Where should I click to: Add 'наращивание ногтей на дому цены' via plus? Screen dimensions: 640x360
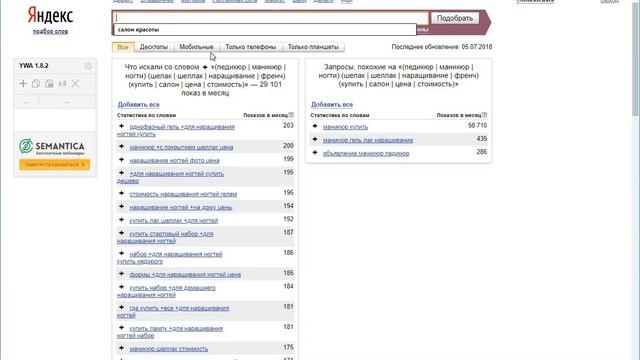pos(121,207)
